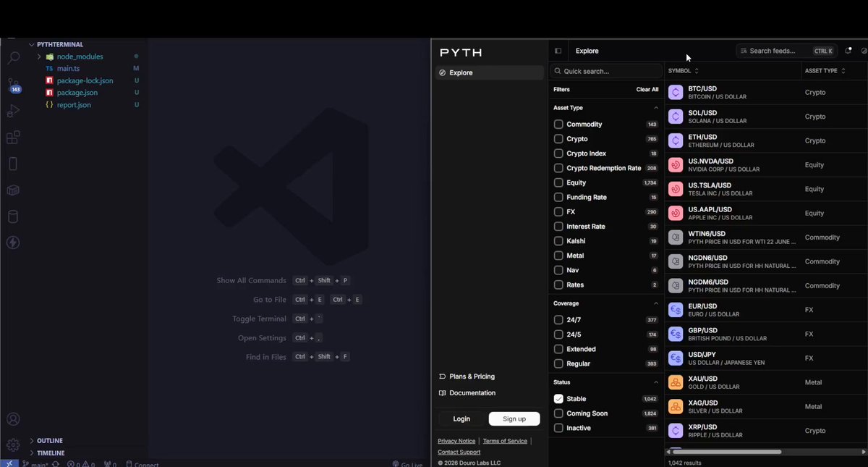Click Clear All filters
This screenshot has height=467, width=868.
(647, 90)
